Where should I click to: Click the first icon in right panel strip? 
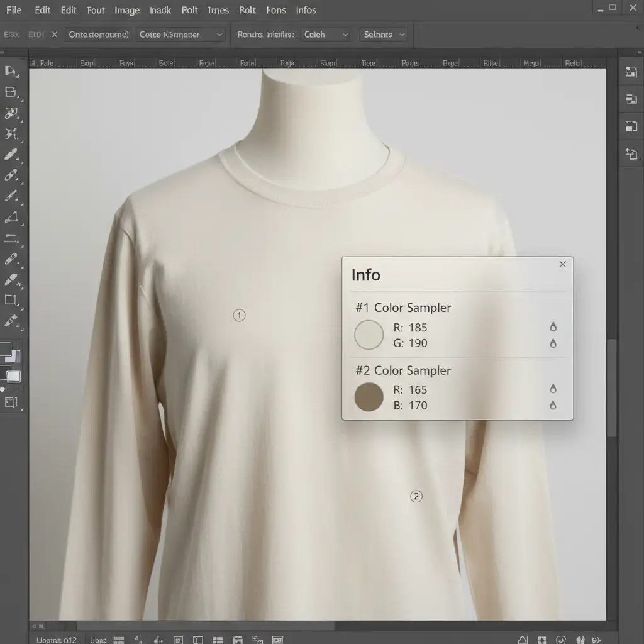pos(631,72)
